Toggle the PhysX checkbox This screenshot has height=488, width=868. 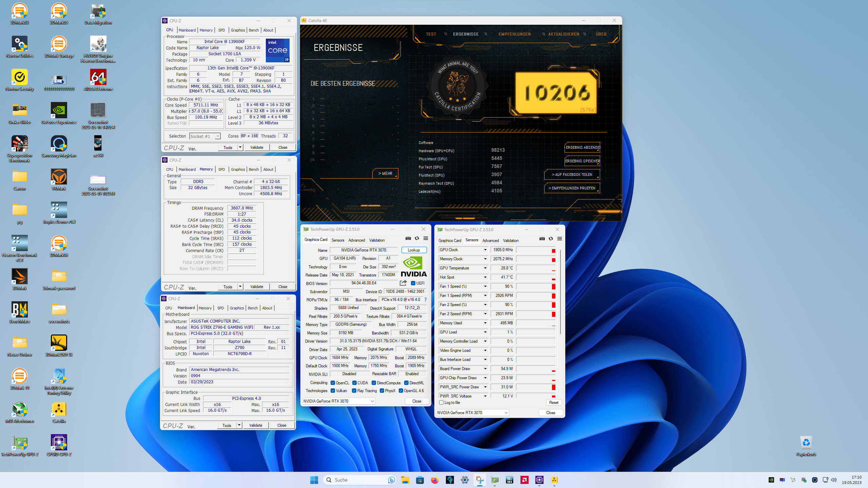pyautogui.click(x=382, y=391)
